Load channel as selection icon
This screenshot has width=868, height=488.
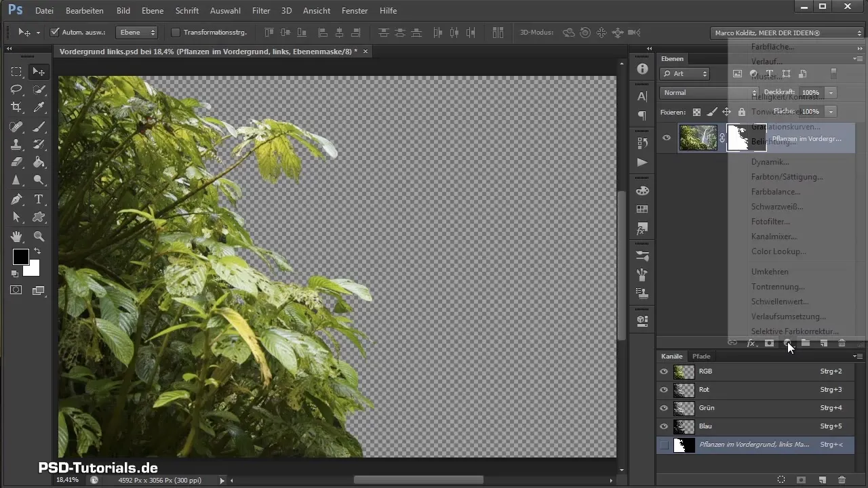coord(781,479)
